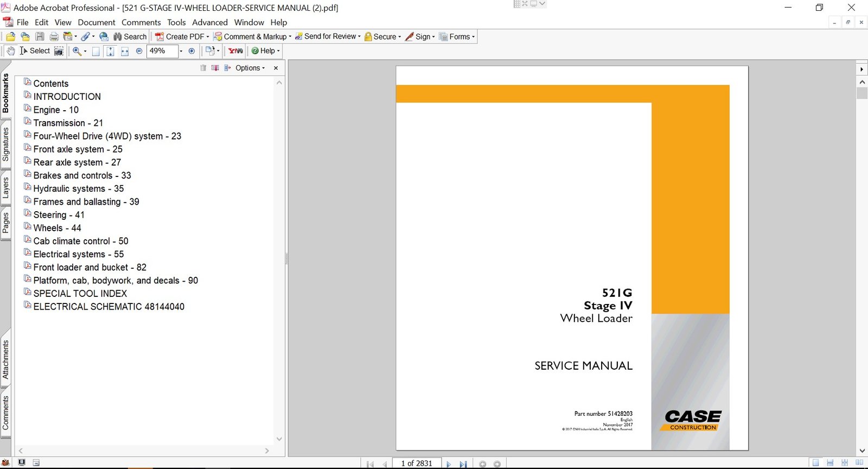This screenshot has width=868, height=469.
Task: Click the Search binoculars button
Action: coord(130,37)
